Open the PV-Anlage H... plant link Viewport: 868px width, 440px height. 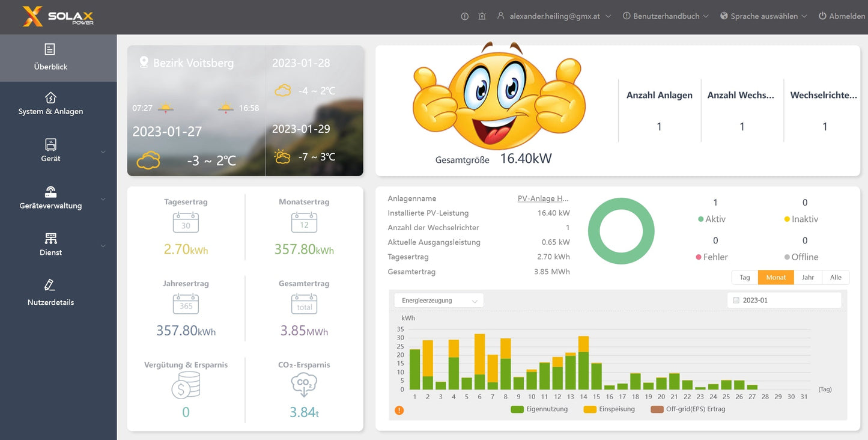coord(542,198)
